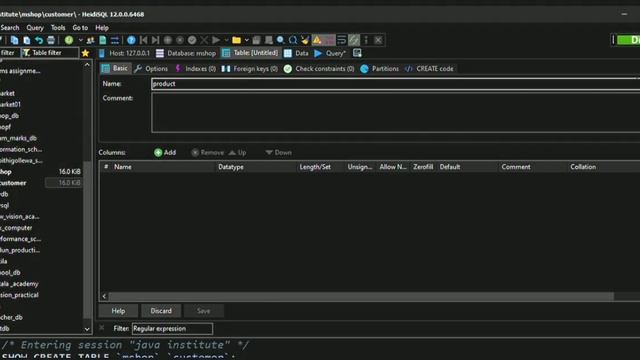Click the Help button below columns

[x=118, y=311]
